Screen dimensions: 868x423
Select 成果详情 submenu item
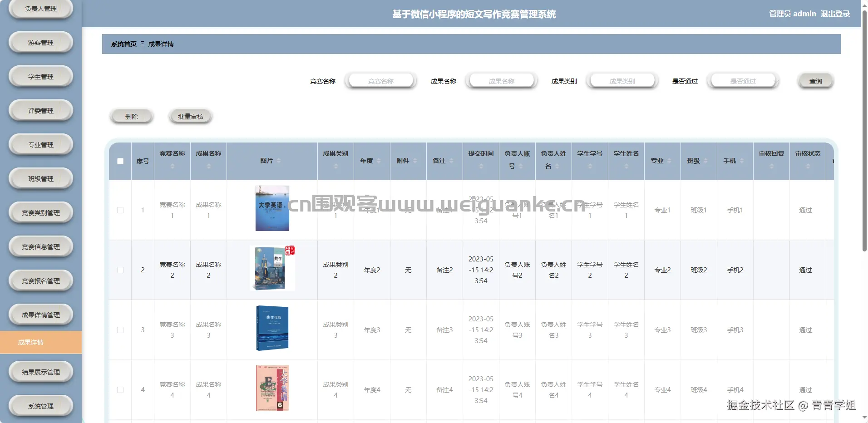tap(41, 342)
